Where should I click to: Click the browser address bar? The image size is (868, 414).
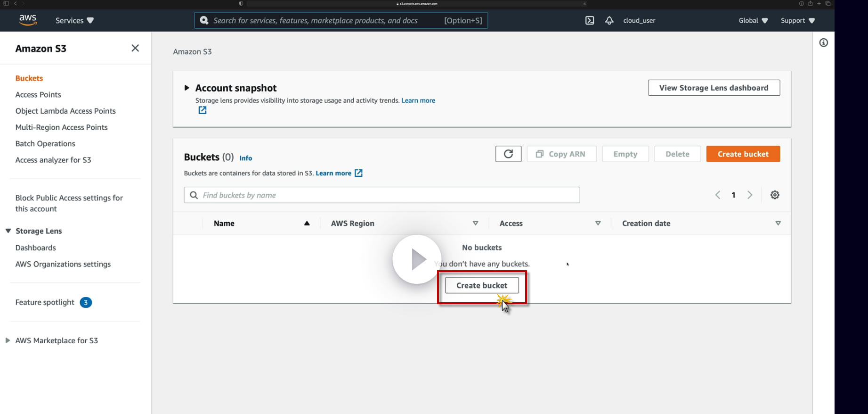click(x=417, y=3)
